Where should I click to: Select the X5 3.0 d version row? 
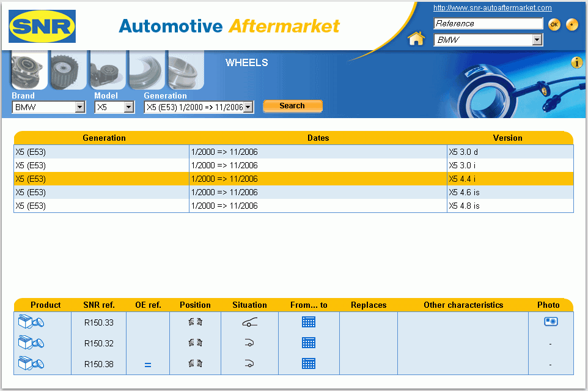coord(293,152)
